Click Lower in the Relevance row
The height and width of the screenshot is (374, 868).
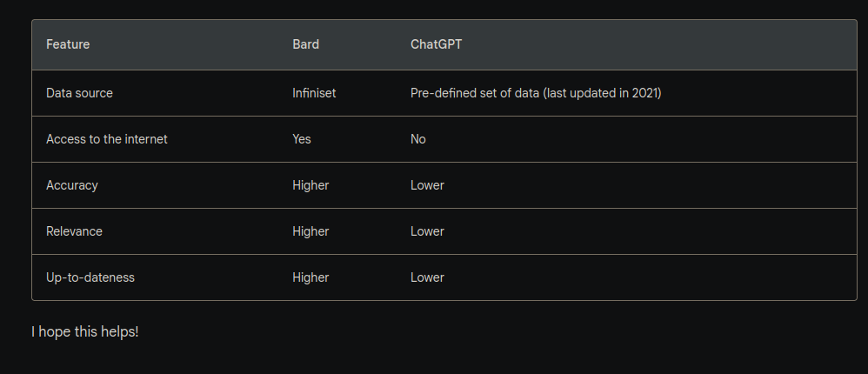pos(427,231)
